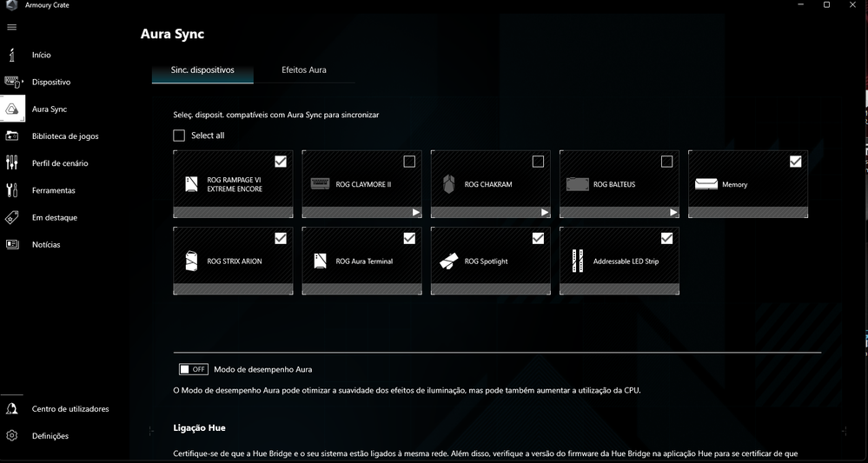Screen dimensions: 868x463
Task: Open the Em destaque label
Action: point(55,217)
